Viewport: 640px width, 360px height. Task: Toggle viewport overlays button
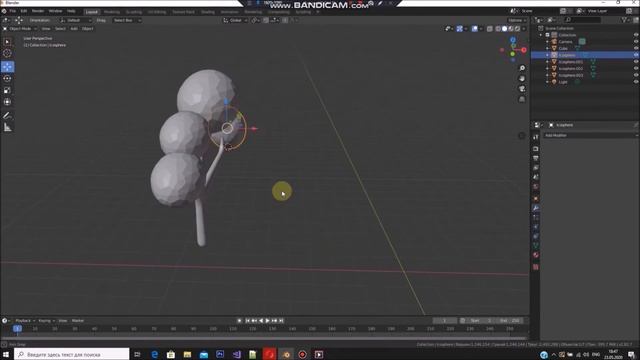tap(475, 29)
